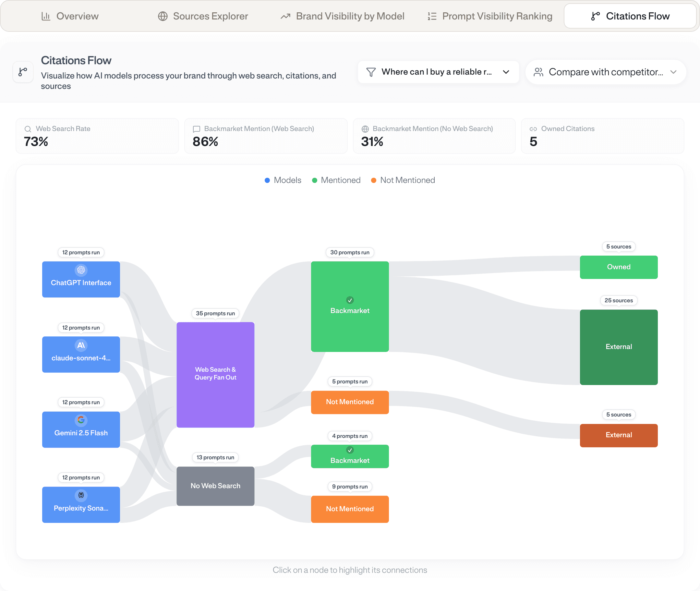Screen dimensions: 700x591
Task: Click the Backmarket node with 4 prompts
Action: point(350,456)
